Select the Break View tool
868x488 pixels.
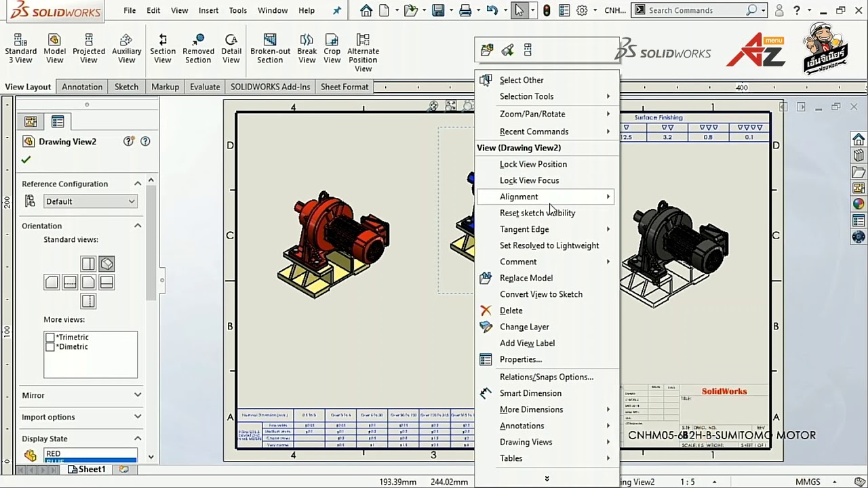tap(307, 49)
